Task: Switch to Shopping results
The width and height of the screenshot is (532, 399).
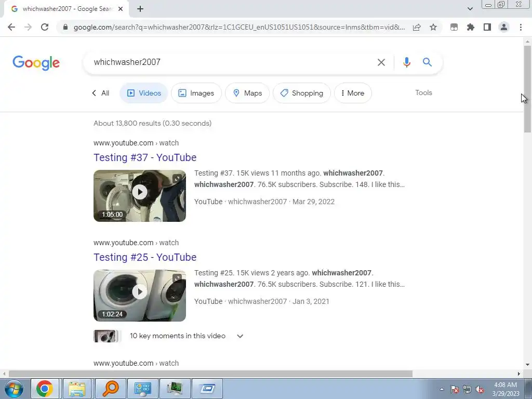Action: tap(302, 93)
